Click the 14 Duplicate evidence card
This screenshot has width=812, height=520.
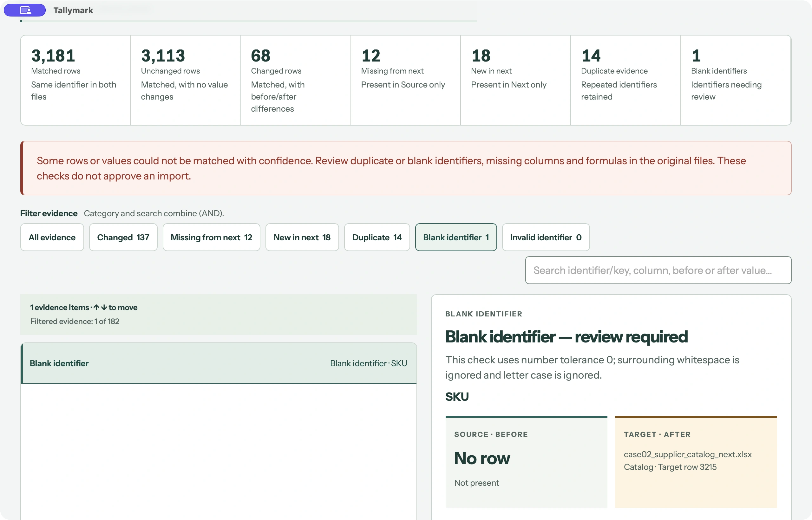point(625,80)
